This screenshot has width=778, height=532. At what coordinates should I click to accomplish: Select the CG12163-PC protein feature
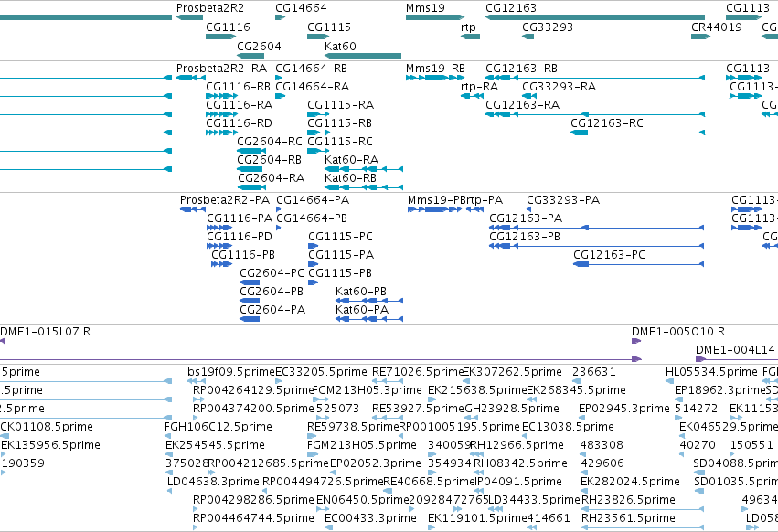click(638, 264)
